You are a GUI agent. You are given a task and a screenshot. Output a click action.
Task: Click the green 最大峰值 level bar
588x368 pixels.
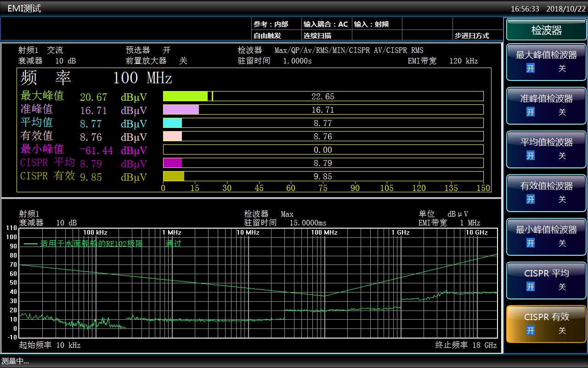click(x=185, y=96)
